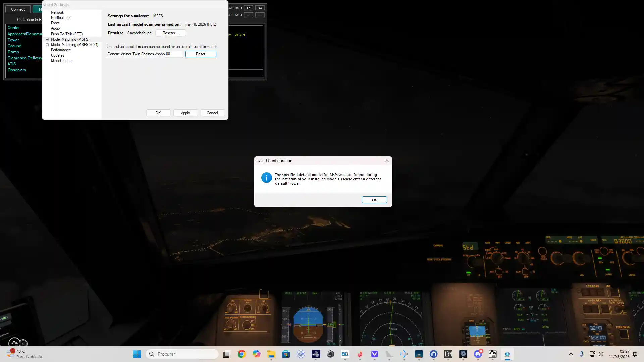
Task: Click the taskbar search box Procurar
Action: click(x=182, y=354)
